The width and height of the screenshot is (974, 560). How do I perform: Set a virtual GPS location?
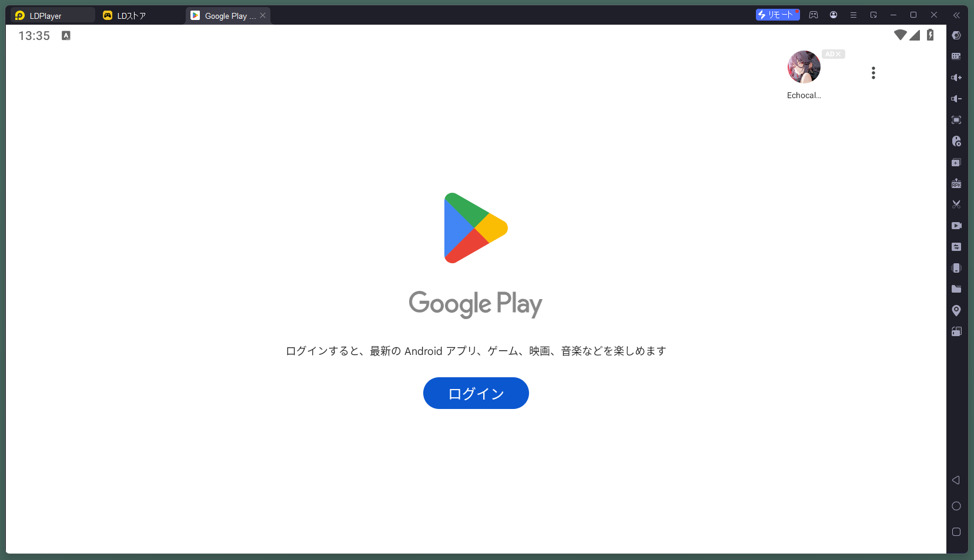[957, 310]
